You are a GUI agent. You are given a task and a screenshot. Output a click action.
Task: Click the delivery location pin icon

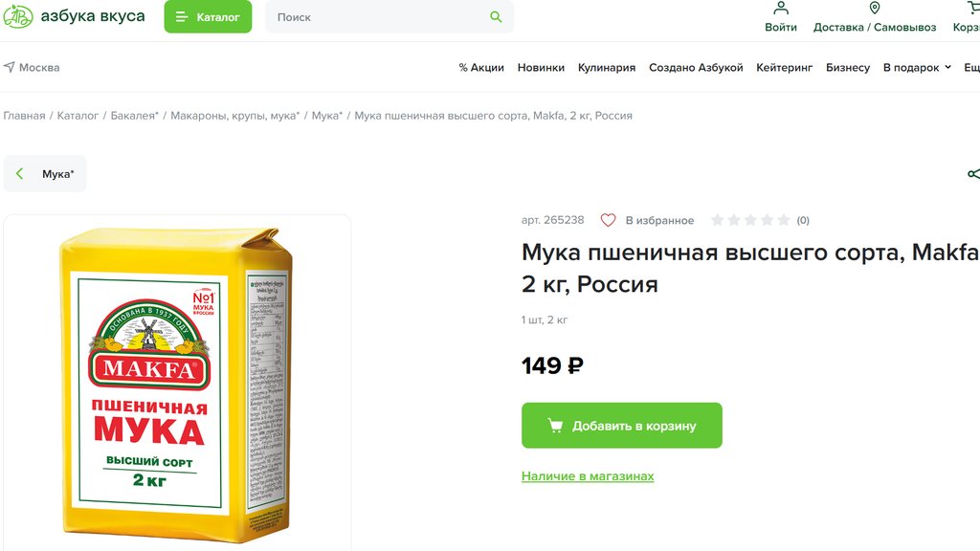click(x=874, y=9)
